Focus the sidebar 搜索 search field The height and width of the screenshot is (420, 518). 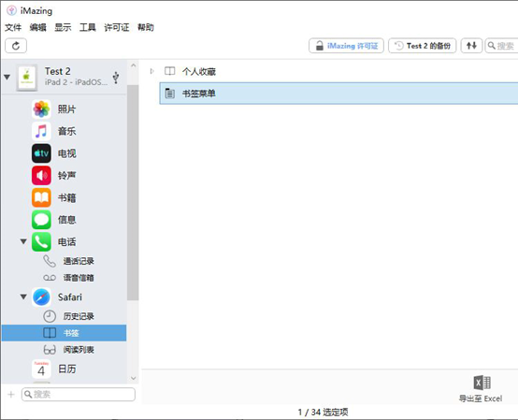pyautogui.click(x=79, y=394)
